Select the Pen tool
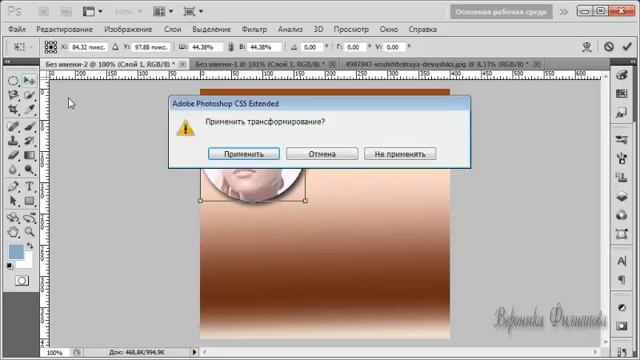 tap(13, 187)
